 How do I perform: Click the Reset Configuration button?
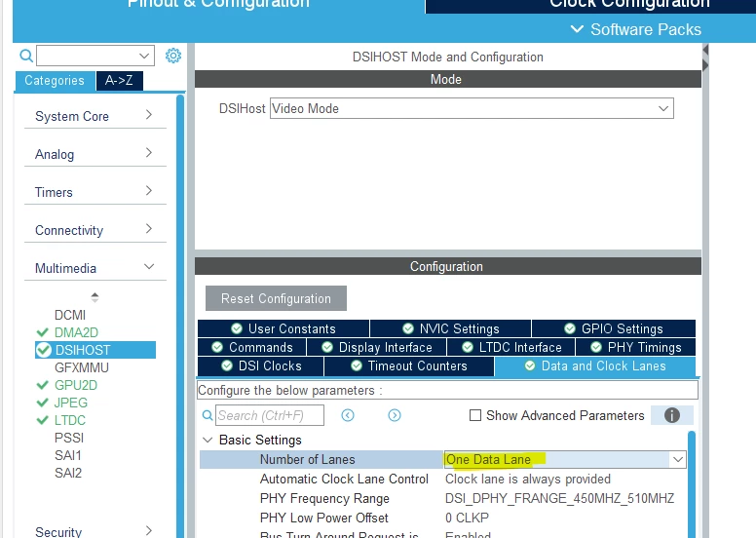coord(276,298)
